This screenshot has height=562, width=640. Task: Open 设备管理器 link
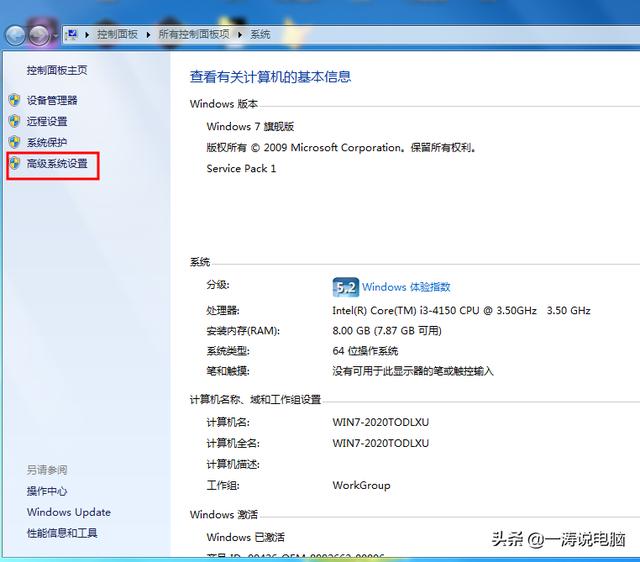tap(52, 100)
